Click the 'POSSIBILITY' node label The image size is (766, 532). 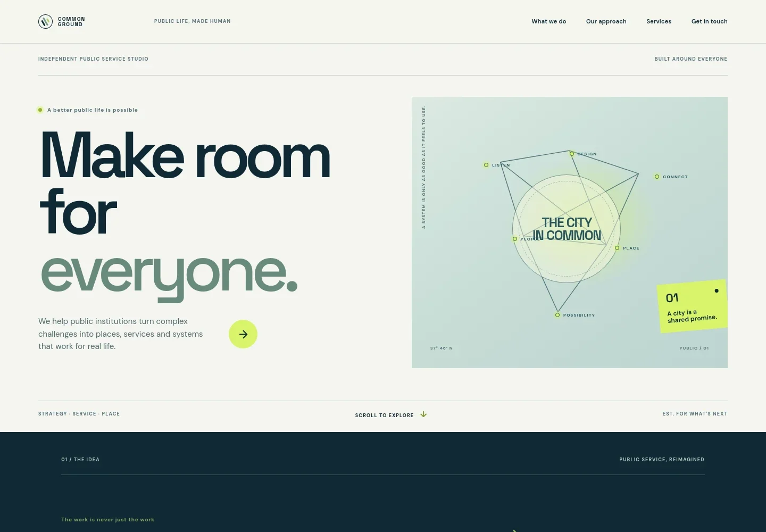[x=579, y=315]
